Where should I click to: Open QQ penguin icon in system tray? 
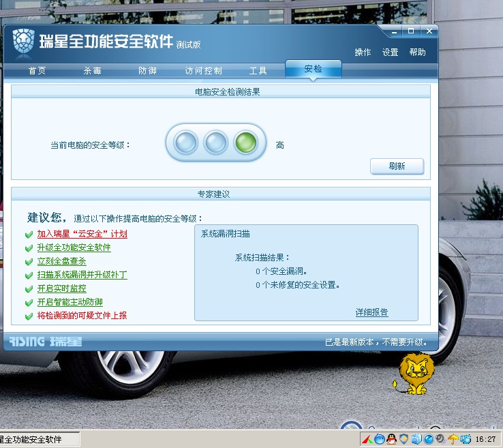(391, 439)
